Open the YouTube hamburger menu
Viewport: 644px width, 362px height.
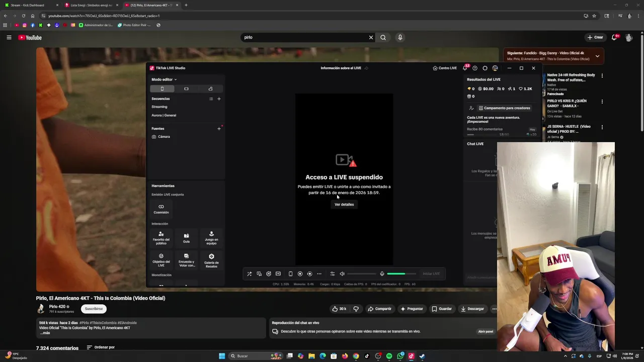click(x=9, y=37)
